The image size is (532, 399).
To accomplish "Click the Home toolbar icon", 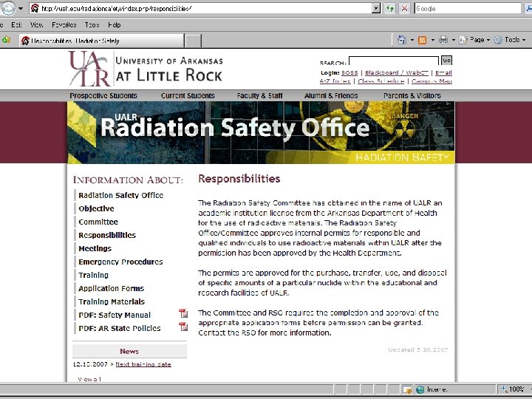I will pyautogui.click(x=402, y=40).
